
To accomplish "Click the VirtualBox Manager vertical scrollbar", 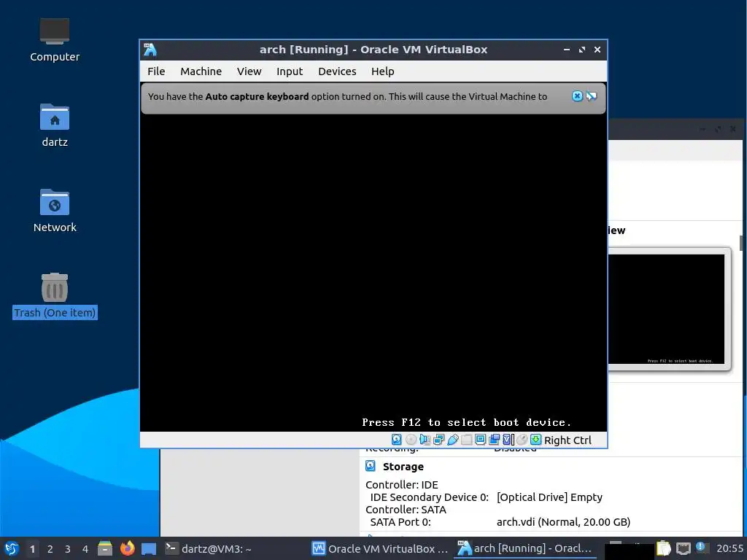I will [742, 243].
